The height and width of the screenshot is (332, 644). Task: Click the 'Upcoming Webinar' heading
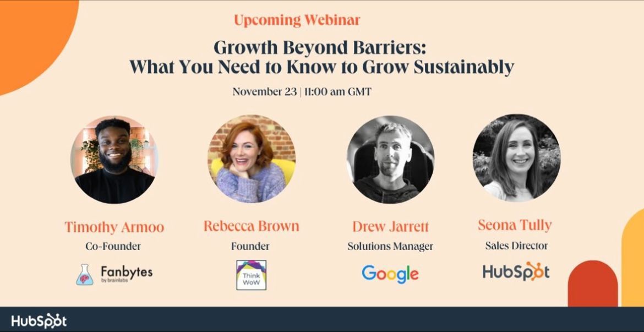(x=297, y=20)
